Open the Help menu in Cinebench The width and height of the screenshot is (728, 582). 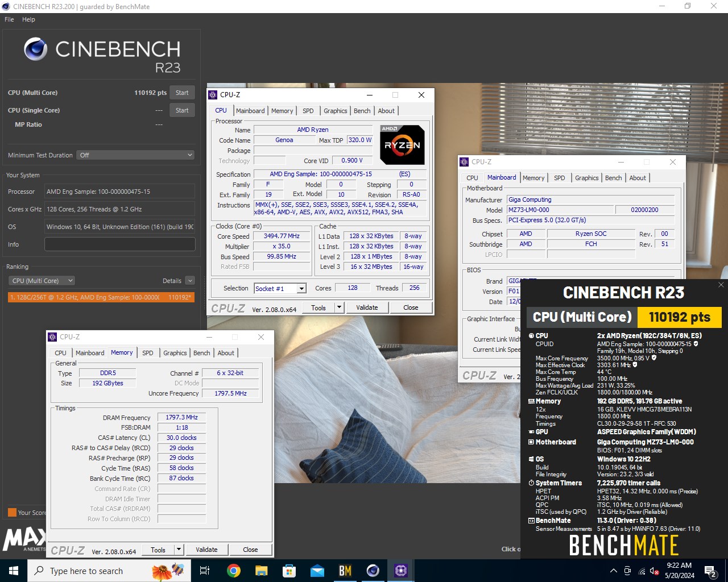coord(28,19)
